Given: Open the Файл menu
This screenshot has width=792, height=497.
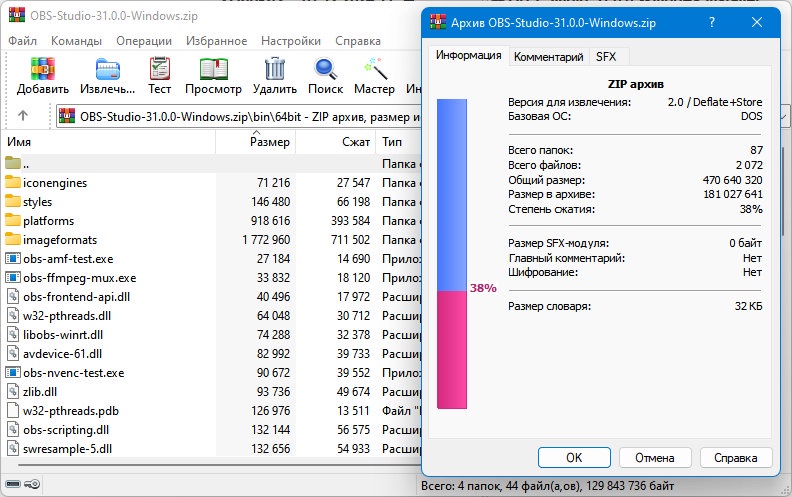Looking at the screenshot, I should pos(22,41).
